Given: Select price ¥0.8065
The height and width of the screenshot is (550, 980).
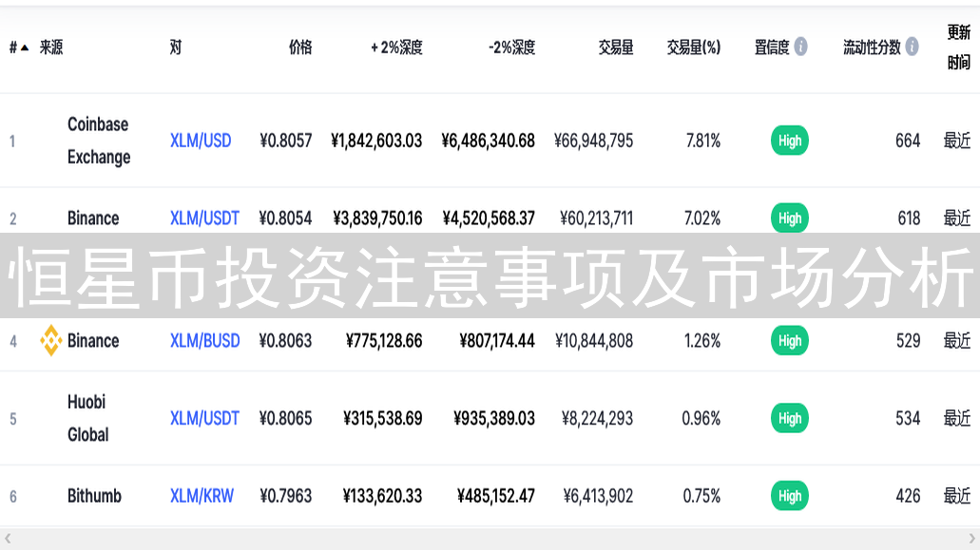Looking at the screenshot, I should [x=285, y=418].
